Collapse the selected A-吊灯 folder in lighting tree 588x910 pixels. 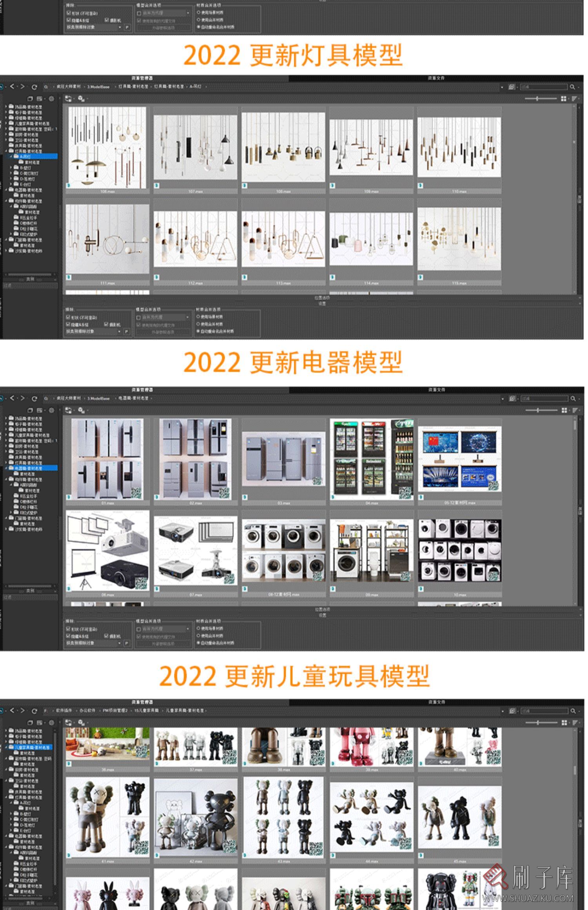tap(11, 156)
